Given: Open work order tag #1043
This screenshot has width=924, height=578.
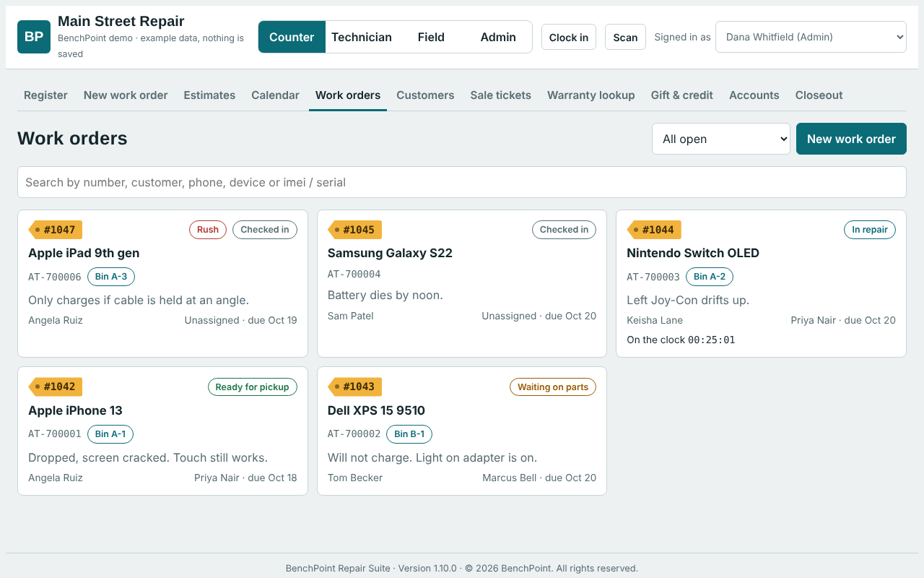Looking at the screenshot, I should (x=355, y=387).
